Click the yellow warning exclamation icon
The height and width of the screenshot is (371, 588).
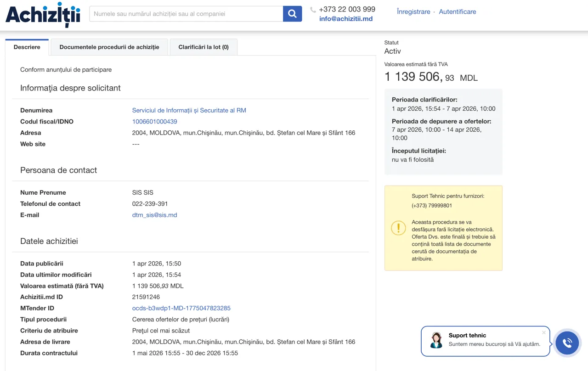[x=398, y=228]
